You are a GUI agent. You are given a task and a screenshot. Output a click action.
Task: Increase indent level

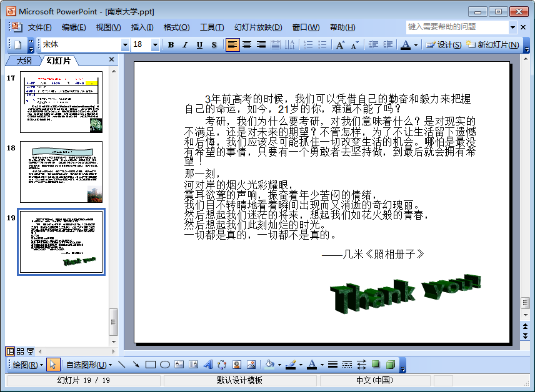[387, 45]
